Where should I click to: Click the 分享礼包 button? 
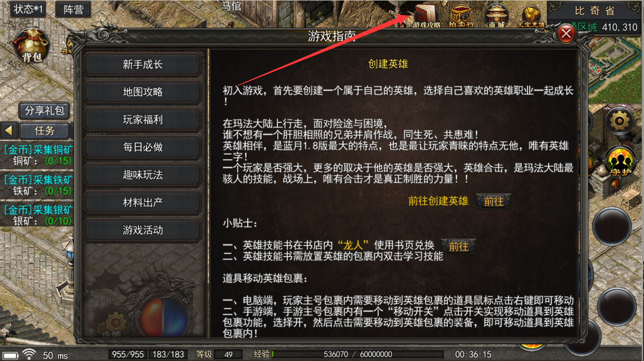click(x=44, y=110)
